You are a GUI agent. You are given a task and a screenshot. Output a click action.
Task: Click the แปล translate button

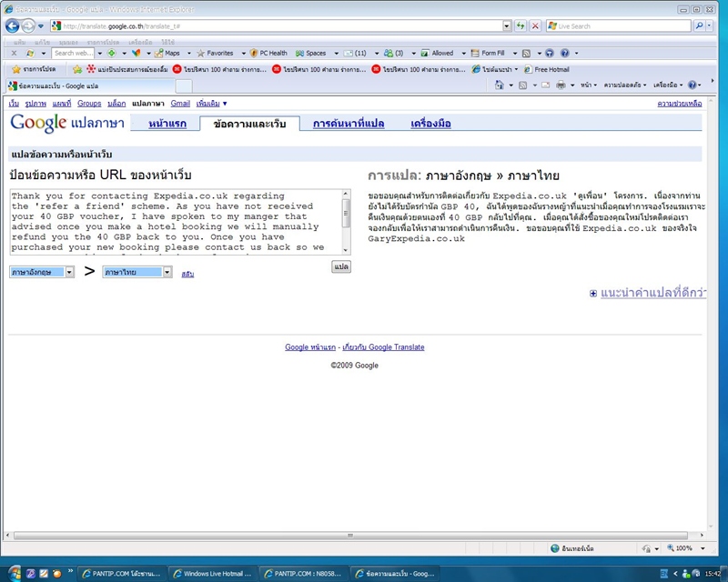[x=340, y=266]
